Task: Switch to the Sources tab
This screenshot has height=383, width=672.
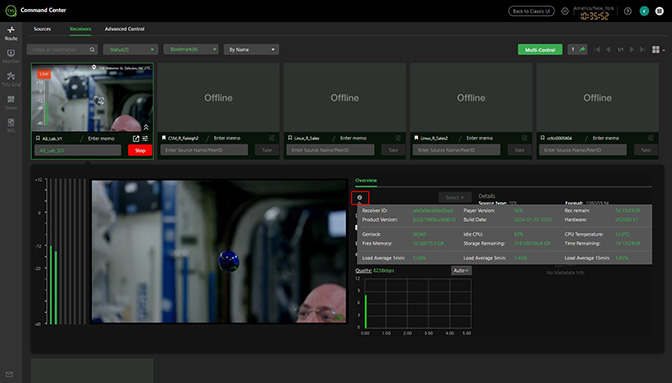Action: click(42, 29)
